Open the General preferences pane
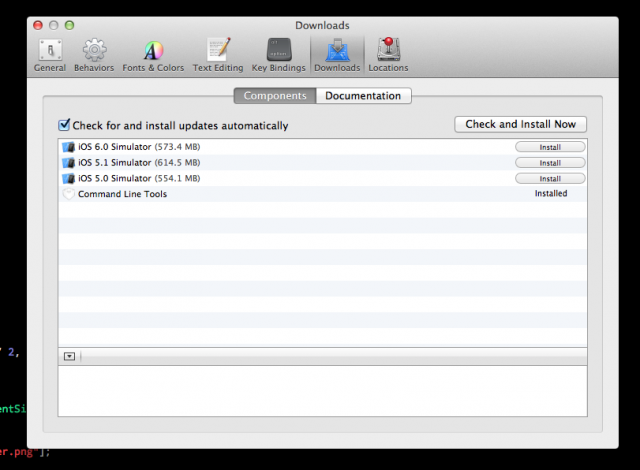 (x=50, y=50)
